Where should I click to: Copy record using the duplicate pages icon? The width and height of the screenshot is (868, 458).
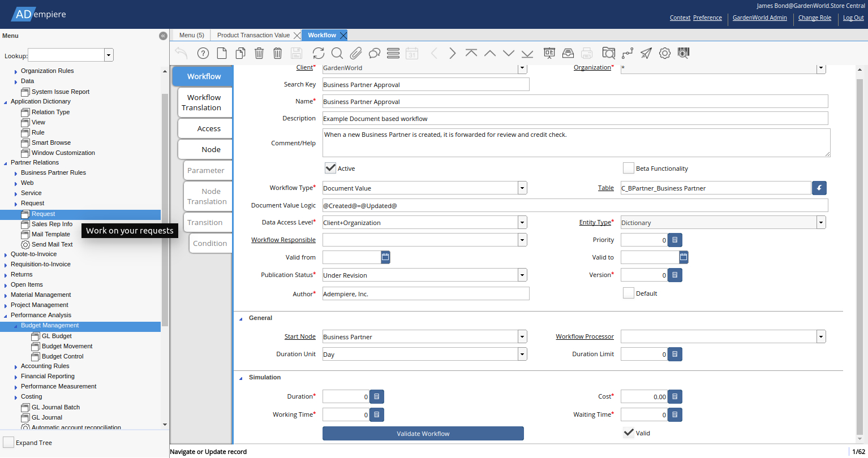point(240,53)
